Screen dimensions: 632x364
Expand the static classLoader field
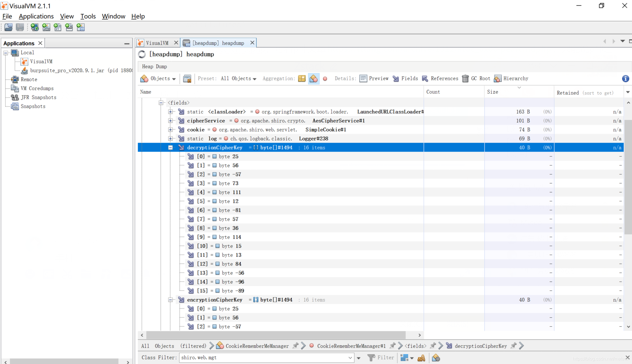(171, 112)
